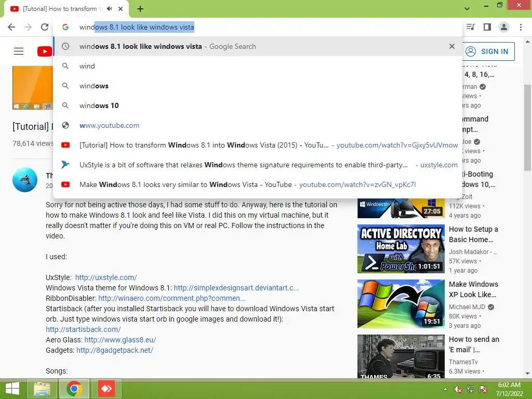Mute the tab using the speaker icon

coord(109,9)
